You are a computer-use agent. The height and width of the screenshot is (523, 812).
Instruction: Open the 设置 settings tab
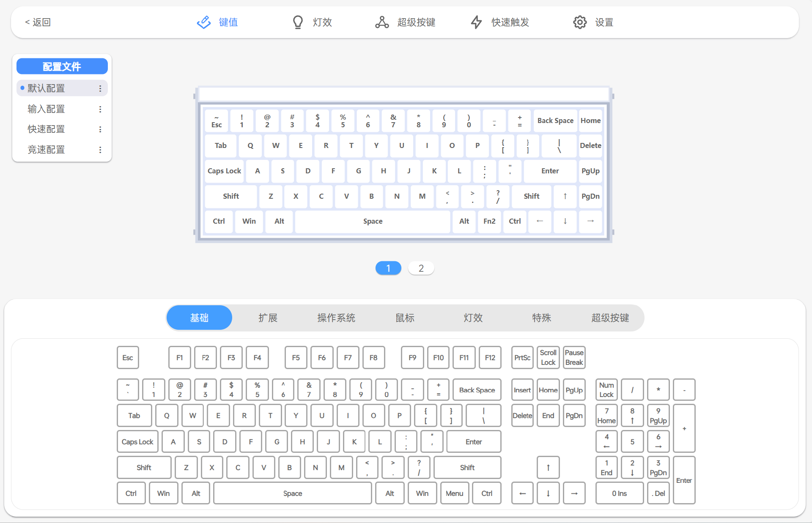[x=593, y=22]
